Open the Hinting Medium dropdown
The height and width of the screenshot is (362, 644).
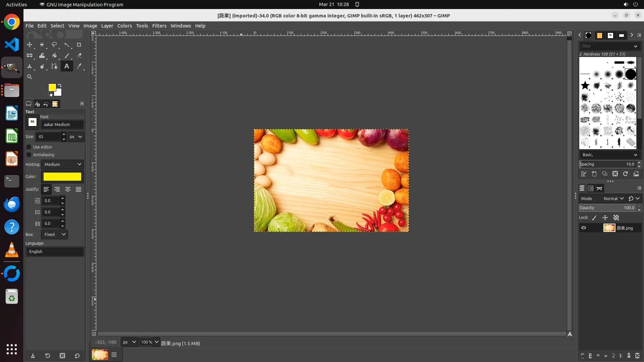click(62, 165)
